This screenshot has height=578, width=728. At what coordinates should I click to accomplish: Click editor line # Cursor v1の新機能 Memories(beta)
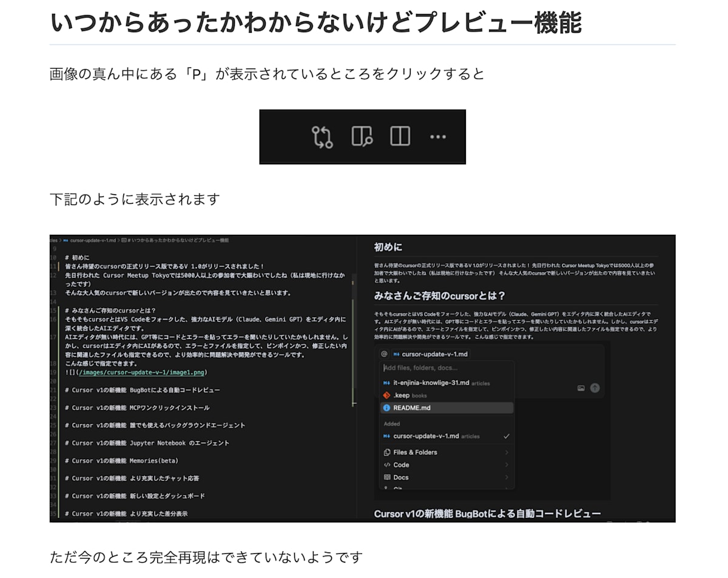tap(121, 460)
